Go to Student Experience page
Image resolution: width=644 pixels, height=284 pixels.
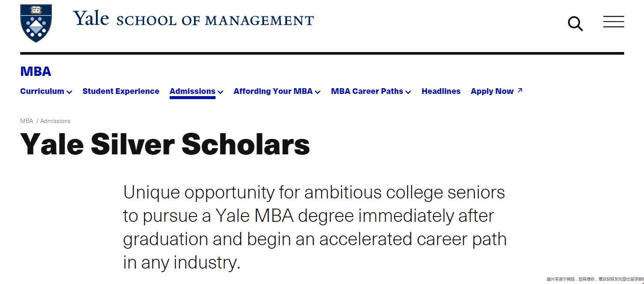(x=121, y=91)
